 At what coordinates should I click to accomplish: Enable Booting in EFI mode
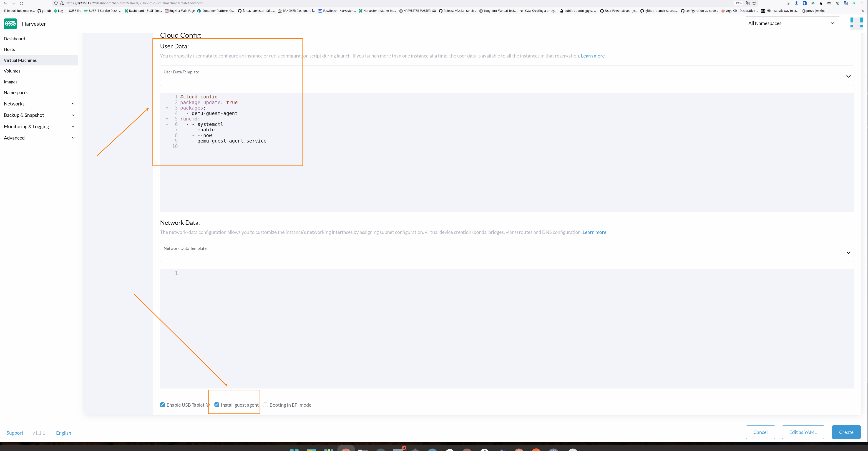pyautogui.click(x=266, y=405)
